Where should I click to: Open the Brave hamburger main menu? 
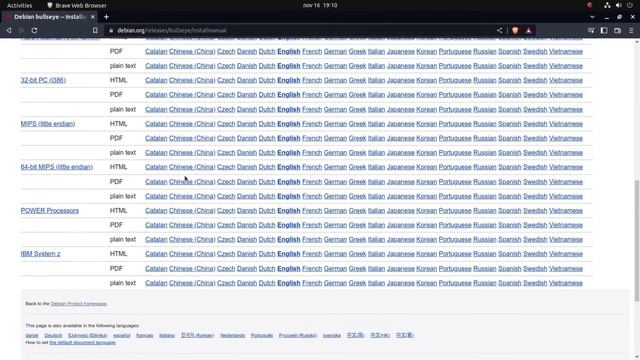tap(631, 30)
